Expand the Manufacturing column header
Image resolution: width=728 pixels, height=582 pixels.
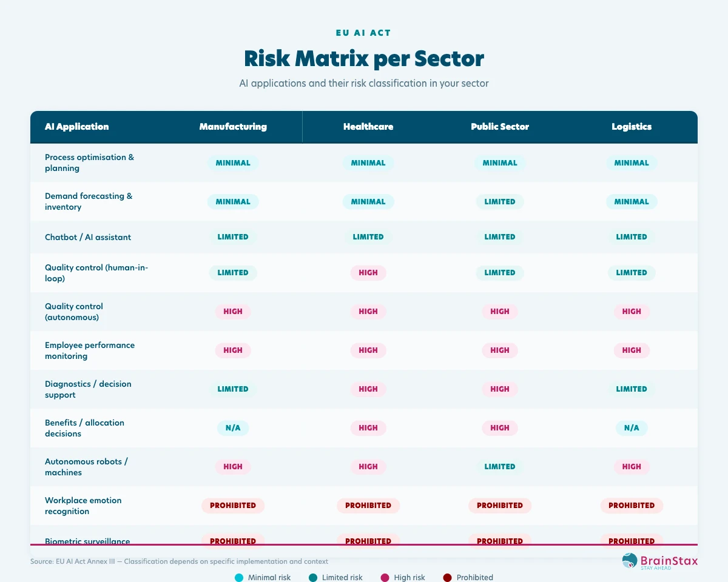point(233,127)
